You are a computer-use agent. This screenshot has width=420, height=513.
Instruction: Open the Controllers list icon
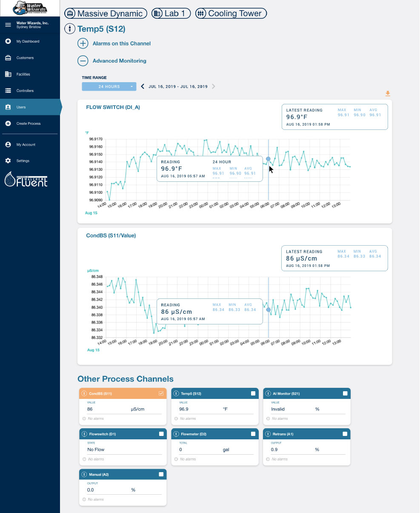tap(8, 90)
